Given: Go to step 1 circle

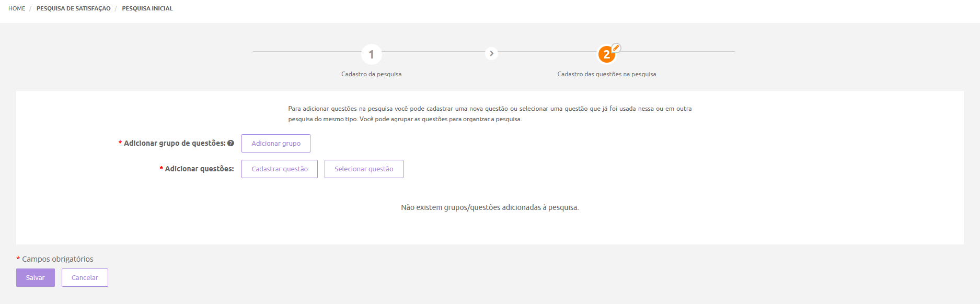Looking at the screenshot, I should click(x=371, y=54).
